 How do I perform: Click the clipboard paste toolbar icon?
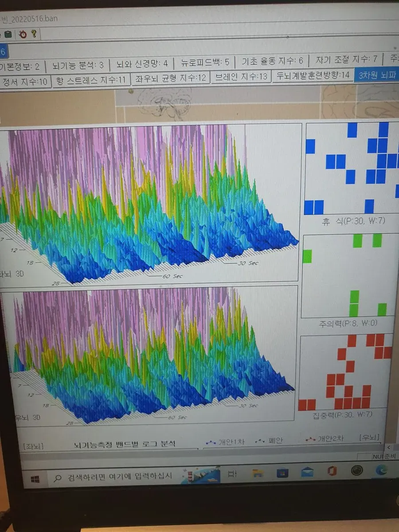(8, 34)
